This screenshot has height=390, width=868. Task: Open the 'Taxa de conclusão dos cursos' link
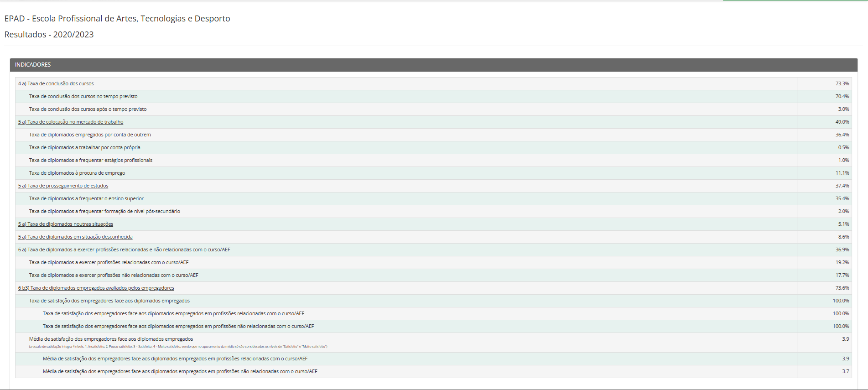coord(56,83)
